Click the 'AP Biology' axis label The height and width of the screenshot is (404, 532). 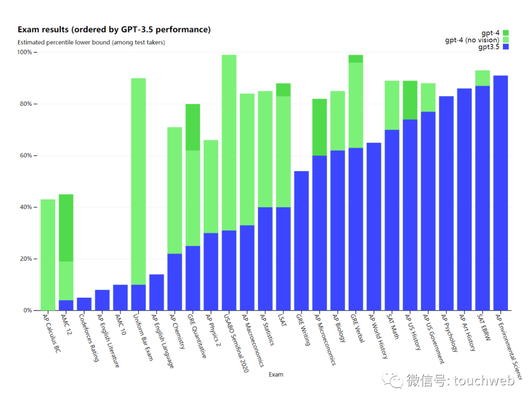coord(339,328)
